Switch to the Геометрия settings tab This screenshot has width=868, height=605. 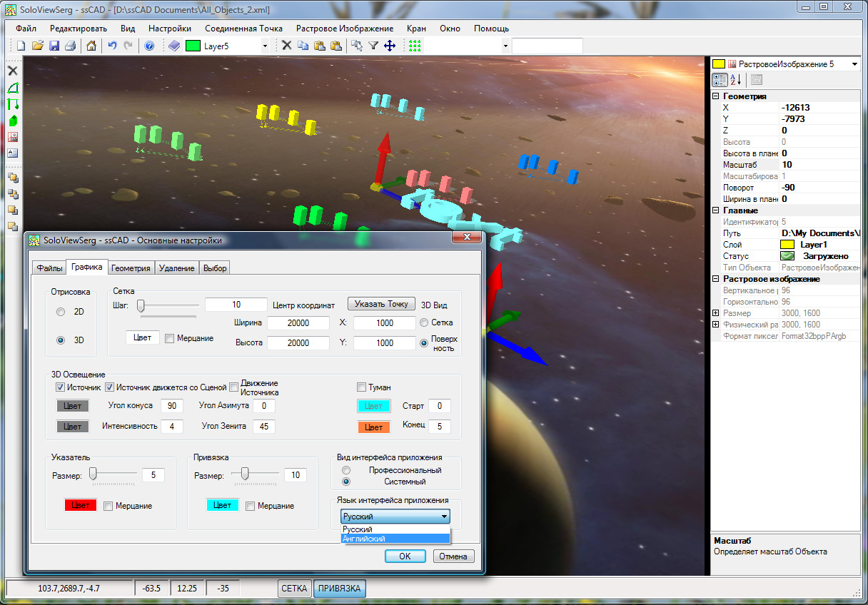(x=131, y=268)
